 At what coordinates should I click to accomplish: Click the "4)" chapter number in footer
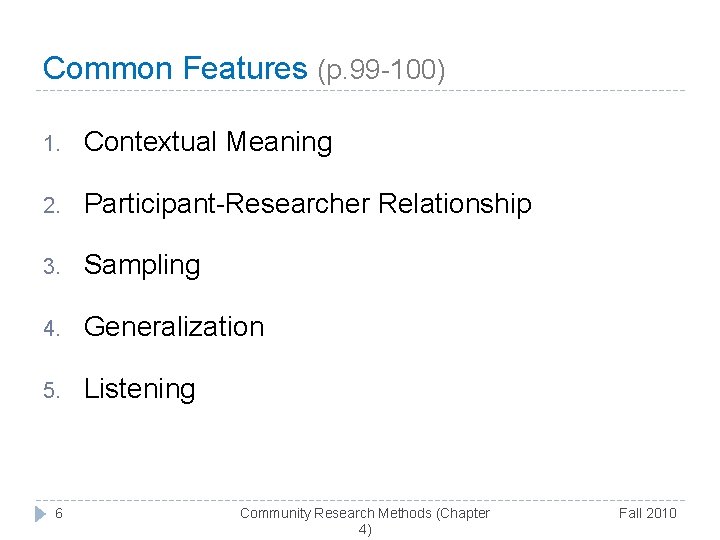click(365, 529)
